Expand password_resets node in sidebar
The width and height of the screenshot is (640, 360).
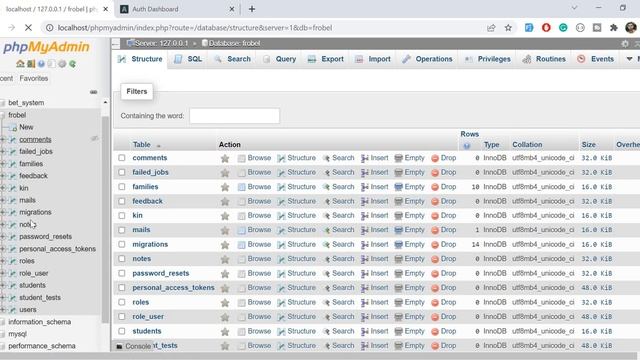(3, 237)
